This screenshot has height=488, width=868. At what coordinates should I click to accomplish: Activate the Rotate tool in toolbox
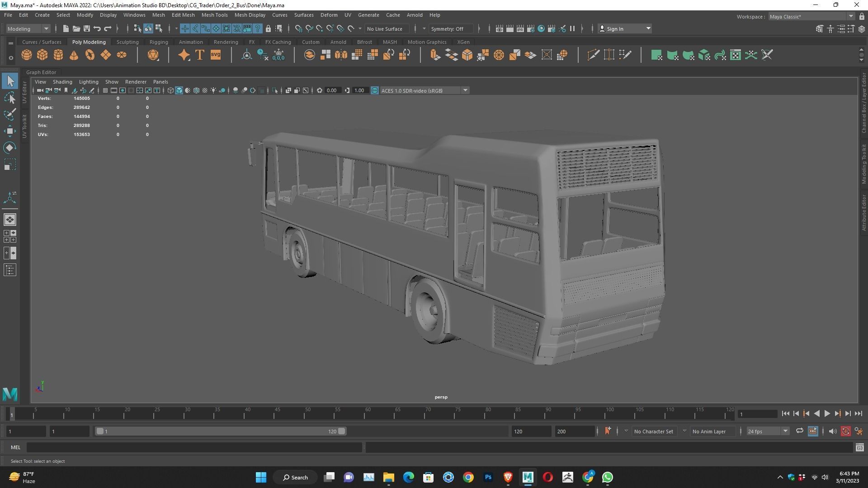(x=10, y=148)
